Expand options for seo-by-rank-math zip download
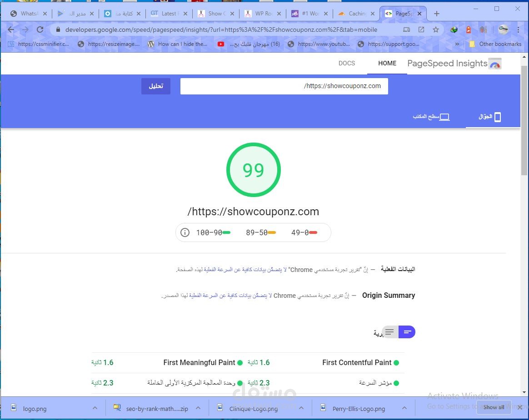This screenshot has width=529, height=420. [x=198, y=408]
